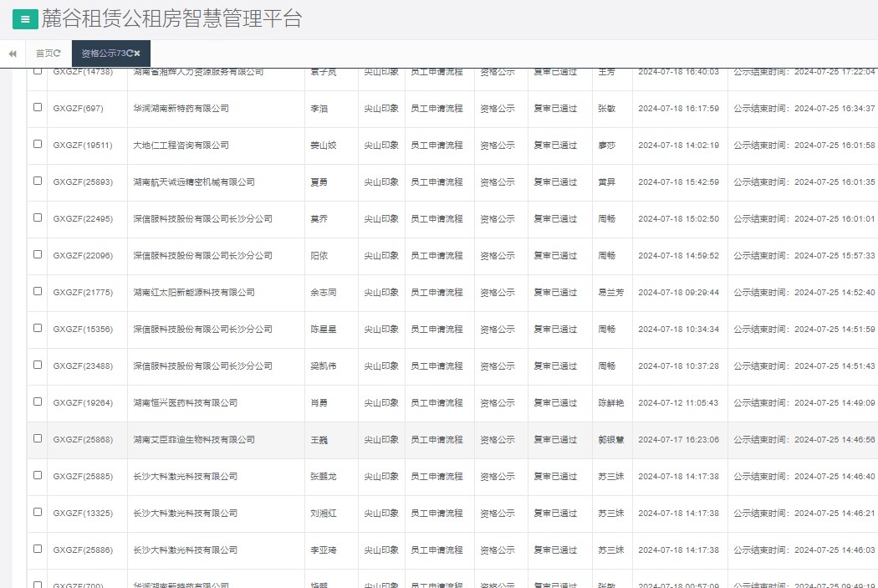Select the 资格公示73 tab

click(x=102, y=52)
